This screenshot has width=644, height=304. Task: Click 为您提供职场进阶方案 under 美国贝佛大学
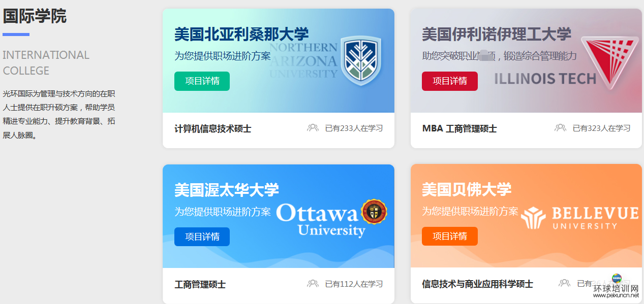click(470, 211)
